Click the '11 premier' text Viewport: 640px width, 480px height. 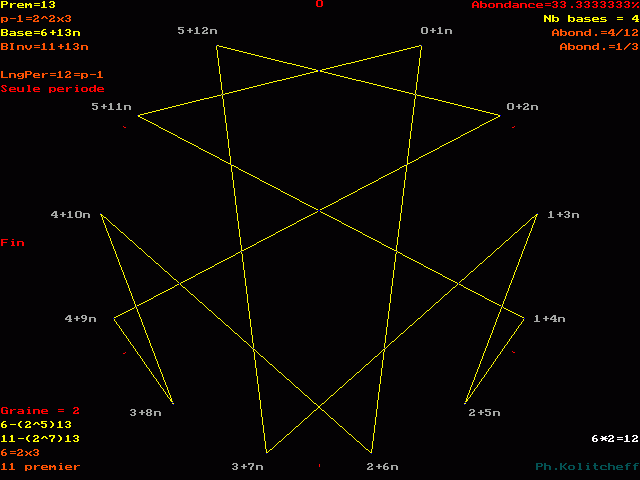40,467
